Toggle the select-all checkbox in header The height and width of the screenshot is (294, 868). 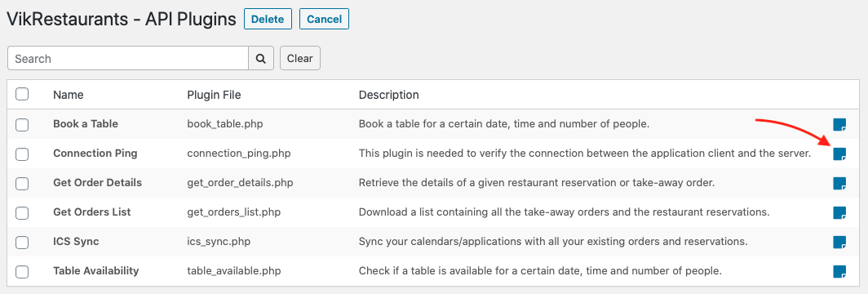point(22,94)
